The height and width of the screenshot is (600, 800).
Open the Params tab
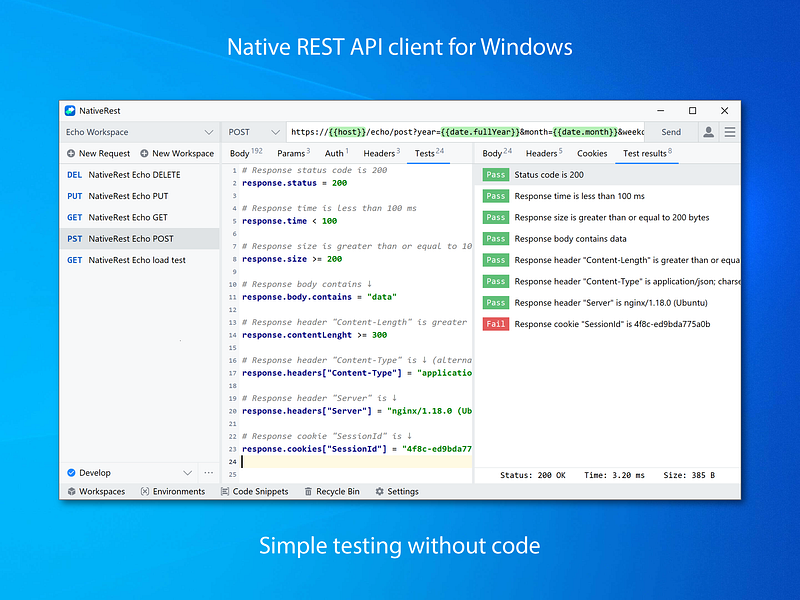click(293, 153)
